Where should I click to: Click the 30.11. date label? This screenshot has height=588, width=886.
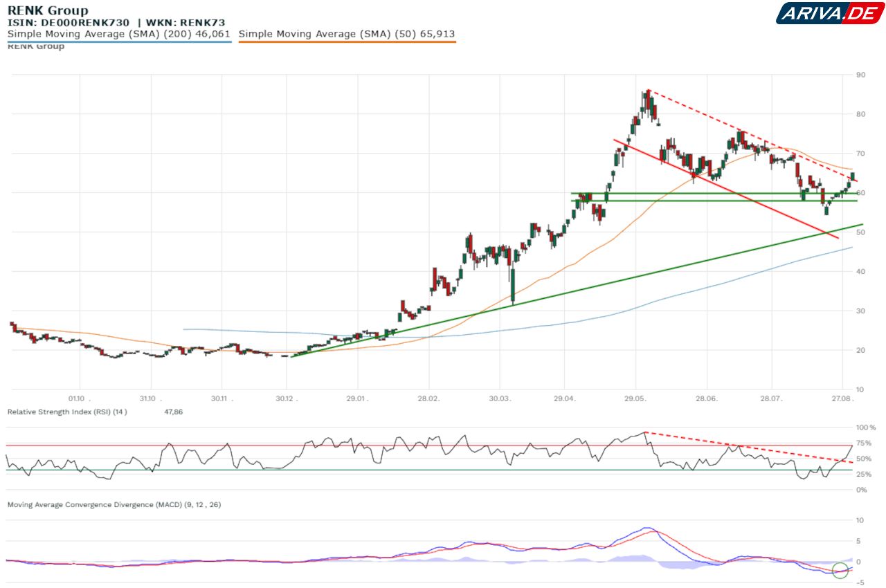[x=222, y=398]
